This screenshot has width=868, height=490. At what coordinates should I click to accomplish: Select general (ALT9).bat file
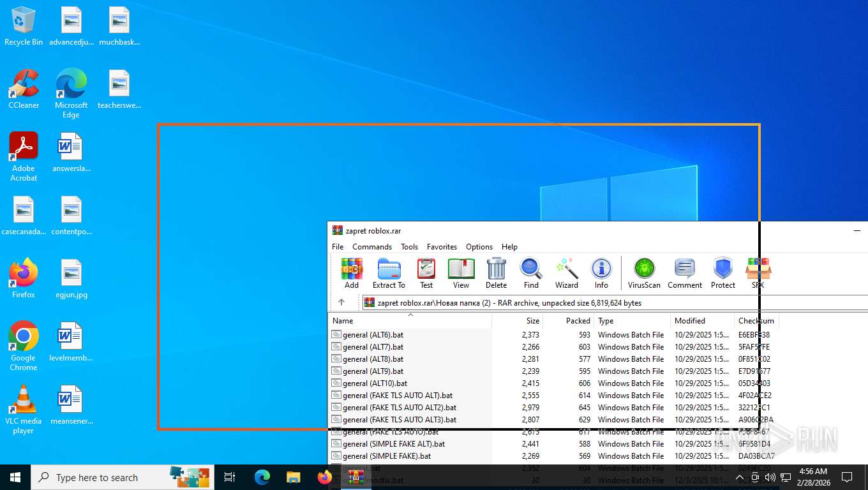[x=373, y=371]
